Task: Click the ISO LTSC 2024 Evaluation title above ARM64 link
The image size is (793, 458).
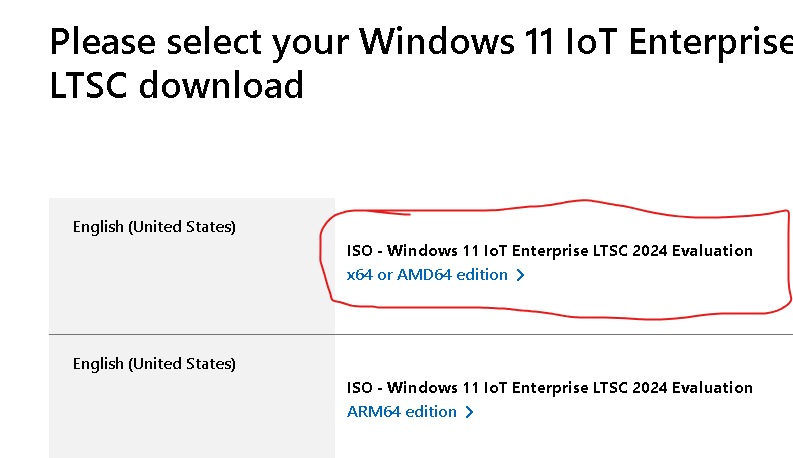Action: click(550, 387)
